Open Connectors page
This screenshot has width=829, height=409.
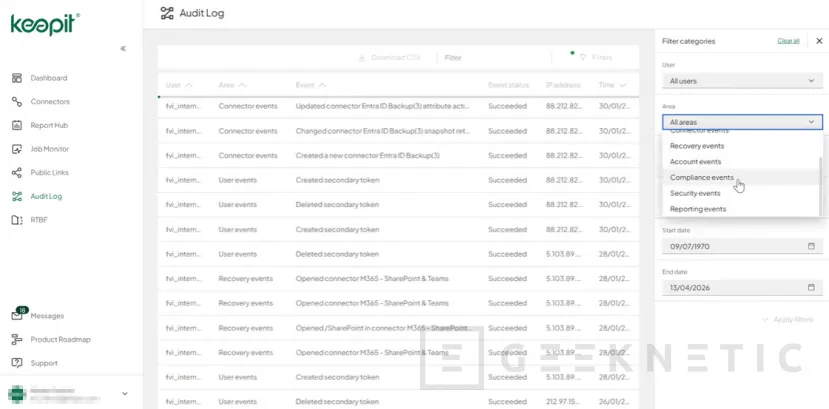[50, 101]
